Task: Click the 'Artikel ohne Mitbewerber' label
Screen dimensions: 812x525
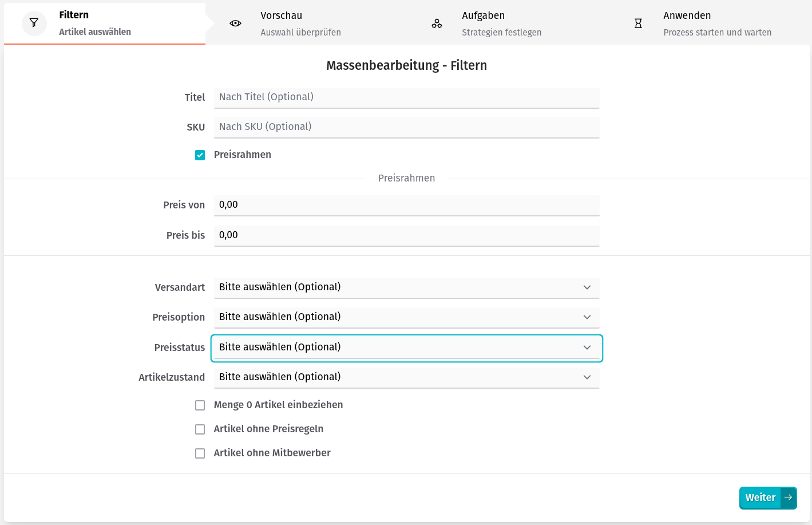Action: pyautogui.click(x=272, y=453)
